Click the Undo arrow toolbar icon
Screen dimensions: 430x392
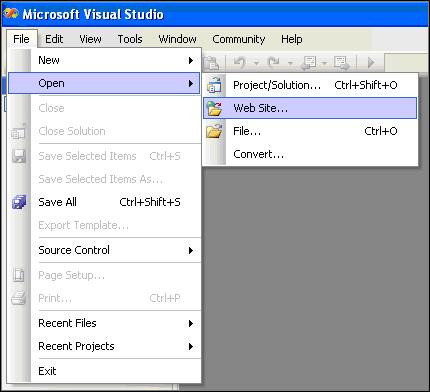[240, 62]
